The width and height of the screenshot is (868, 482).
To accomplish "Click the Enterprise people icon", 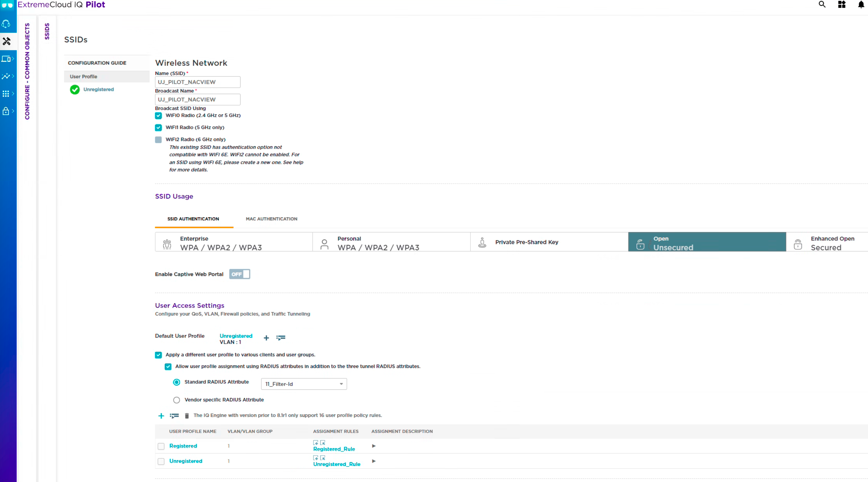I will click(x=167, y=244).
